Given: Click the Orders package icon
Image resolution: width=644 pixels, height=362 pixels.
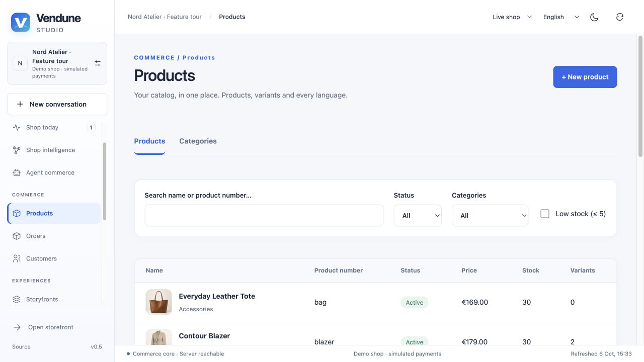Looking at the screenshot, I should click(x=17, y=236).
